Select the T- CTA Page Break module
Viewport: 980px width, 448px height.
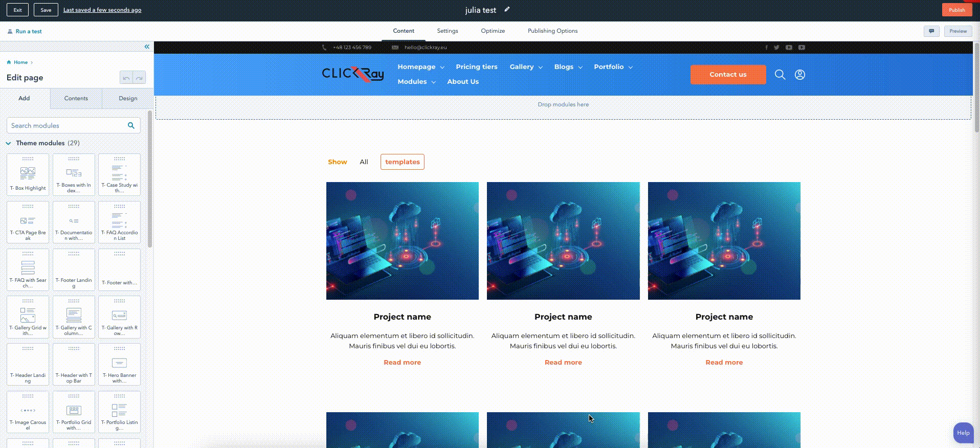[x=28, y=222]
